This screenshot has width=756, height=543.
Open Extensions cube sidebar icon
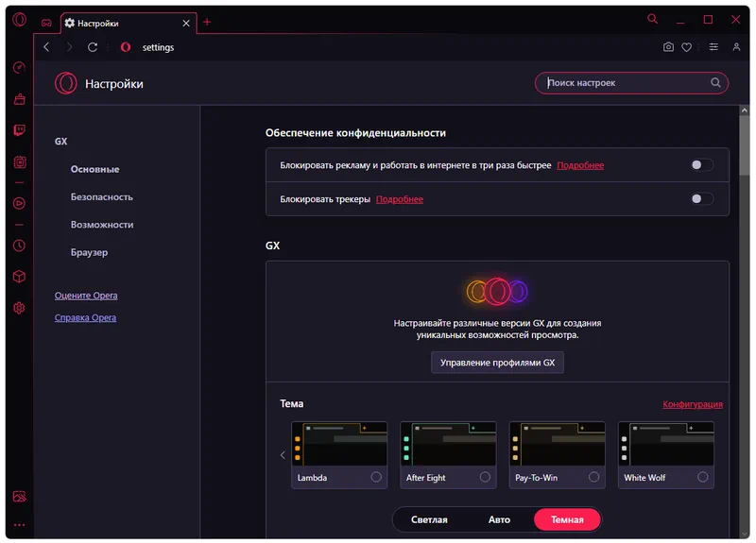tap(19, 277)
